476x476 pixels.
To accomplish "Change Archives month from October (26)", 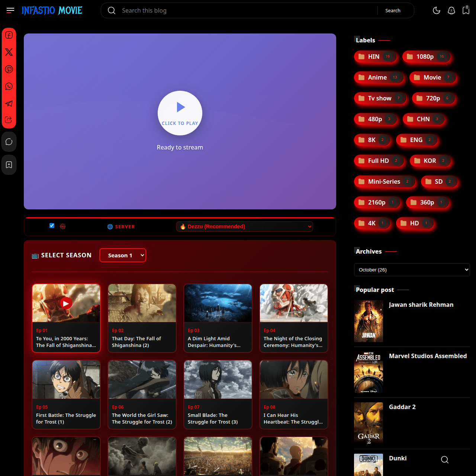I will [x=412, y=270].
